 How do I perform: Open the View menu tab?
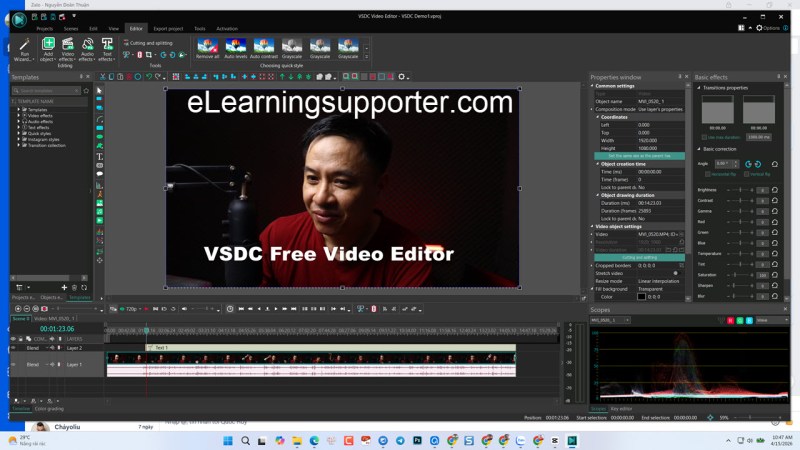pos(113,29)
